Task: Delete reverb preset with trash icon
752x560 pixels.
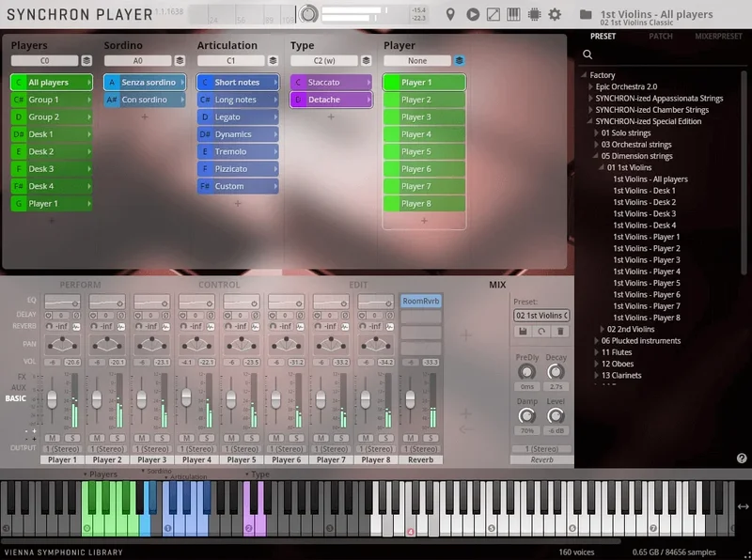Action: [x=560, y=332]
